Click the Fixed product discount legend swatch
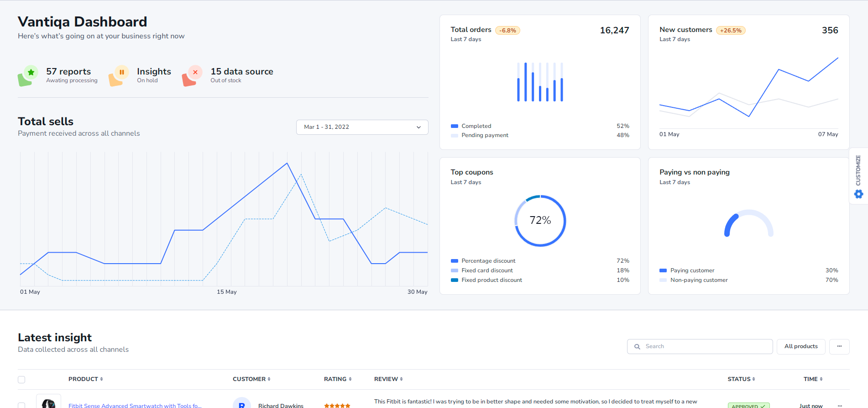 455,280
